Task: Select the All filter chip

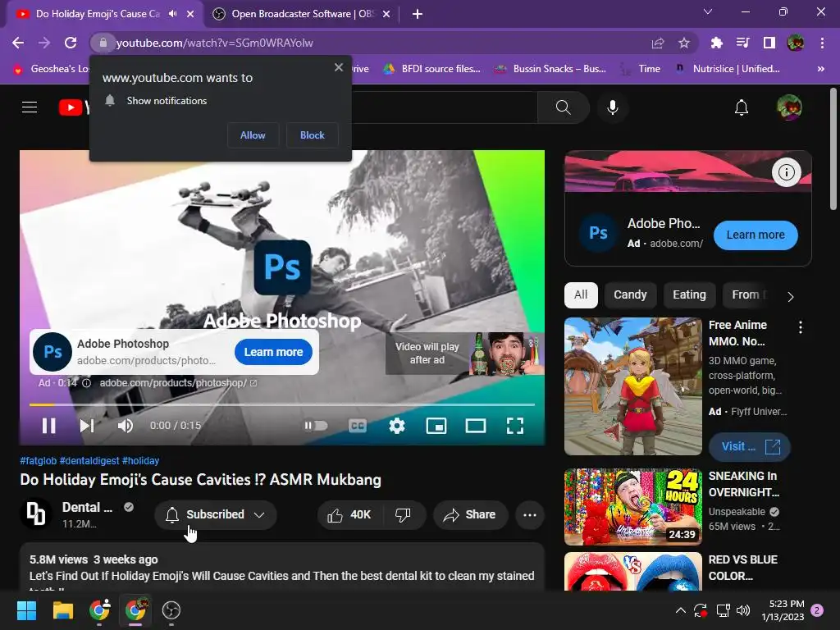Action: 581,294
